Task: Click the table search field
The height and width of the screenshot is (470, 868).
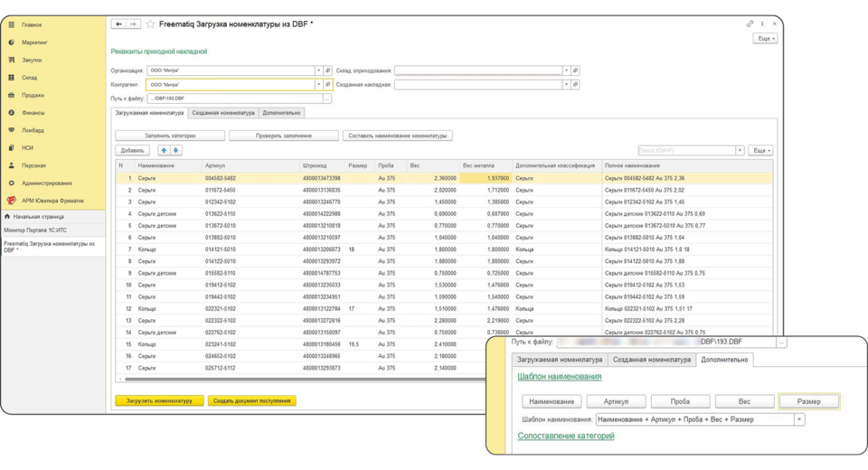Action: pos(684,150)
